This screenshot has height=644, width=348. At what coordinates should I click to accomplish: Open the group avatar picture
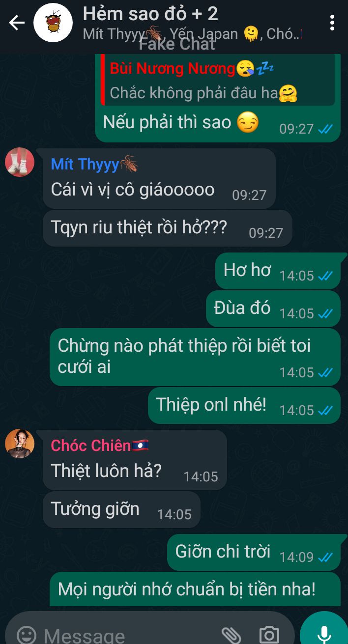click(53, 23)
